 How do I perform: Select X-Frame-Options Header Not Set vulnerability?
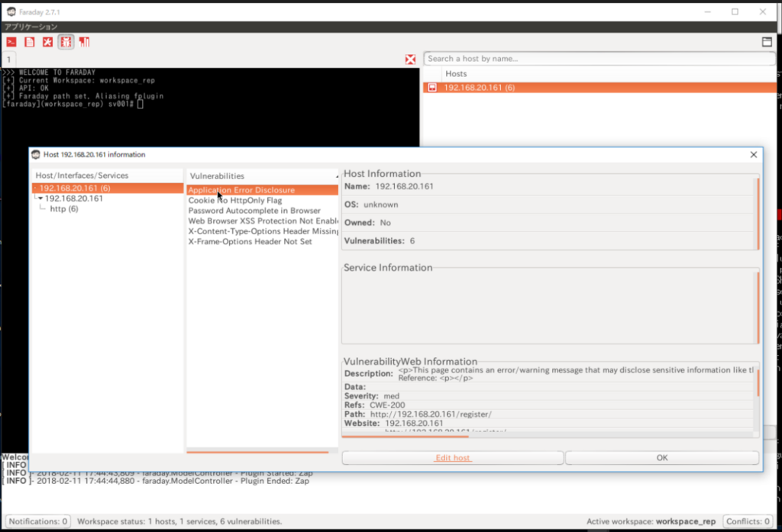(x=263, y=241)
